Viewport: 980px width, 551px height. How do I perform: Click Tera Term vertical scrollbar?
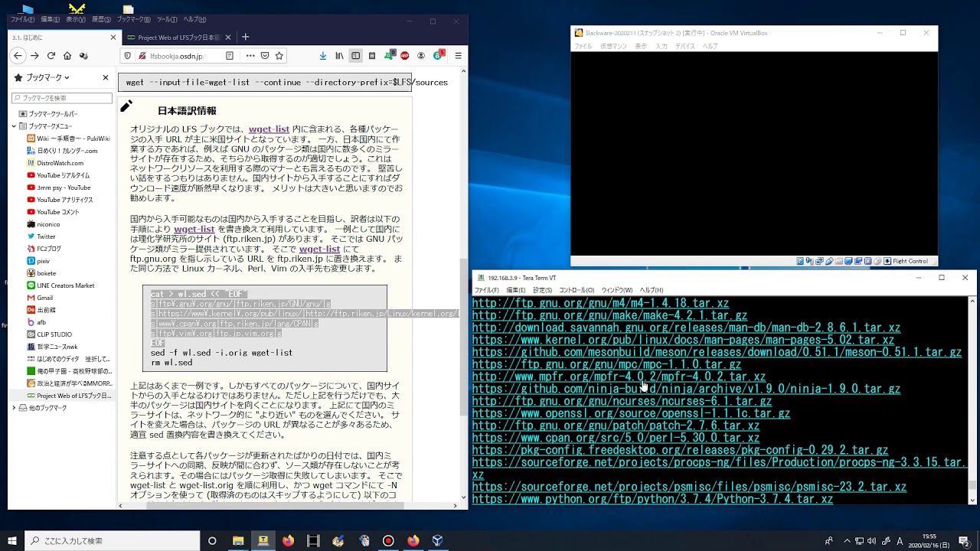pos(972,400)
